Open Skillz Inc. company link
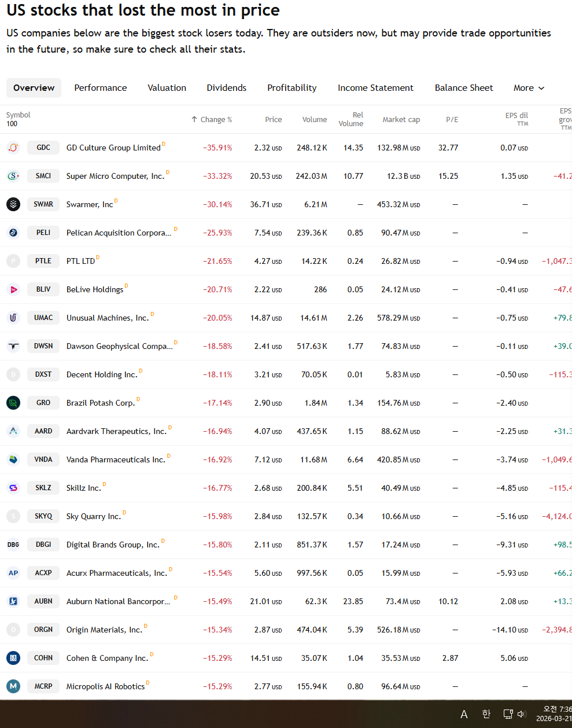Screen dimensions: 572x728 tap(84, 488)
